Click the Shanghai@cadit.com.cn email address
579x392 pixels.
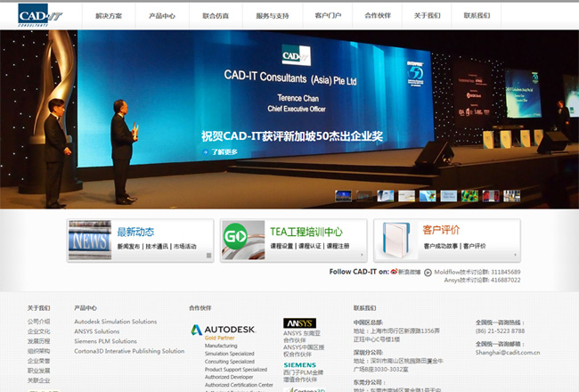(x=508, y=353)
